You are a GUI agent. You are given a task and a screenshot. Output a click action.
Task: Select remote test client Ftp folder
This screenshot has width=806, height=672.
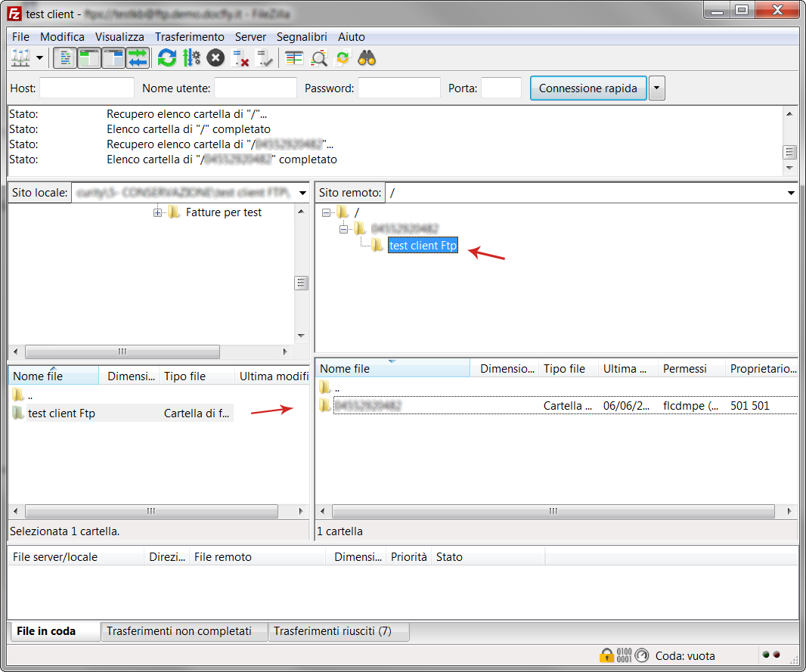[x=423, y=246]
